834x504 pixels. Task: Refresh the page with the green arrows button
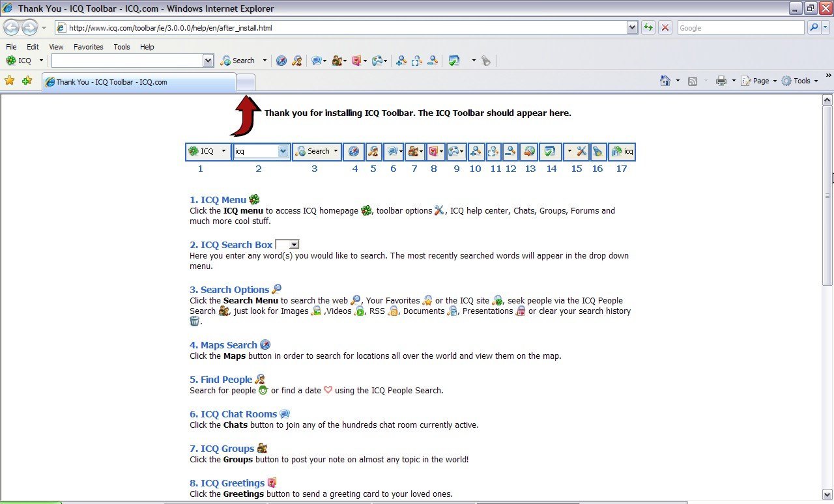(648, 28)
